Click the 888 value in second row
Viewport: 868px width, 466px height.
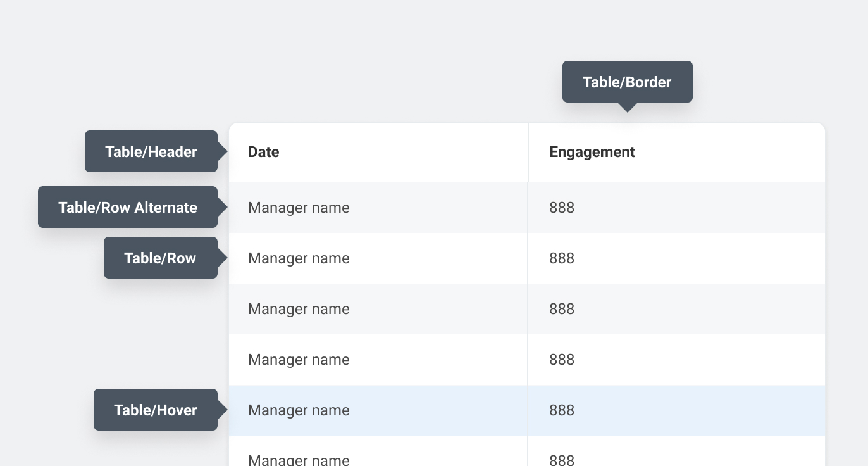[562, 258]
